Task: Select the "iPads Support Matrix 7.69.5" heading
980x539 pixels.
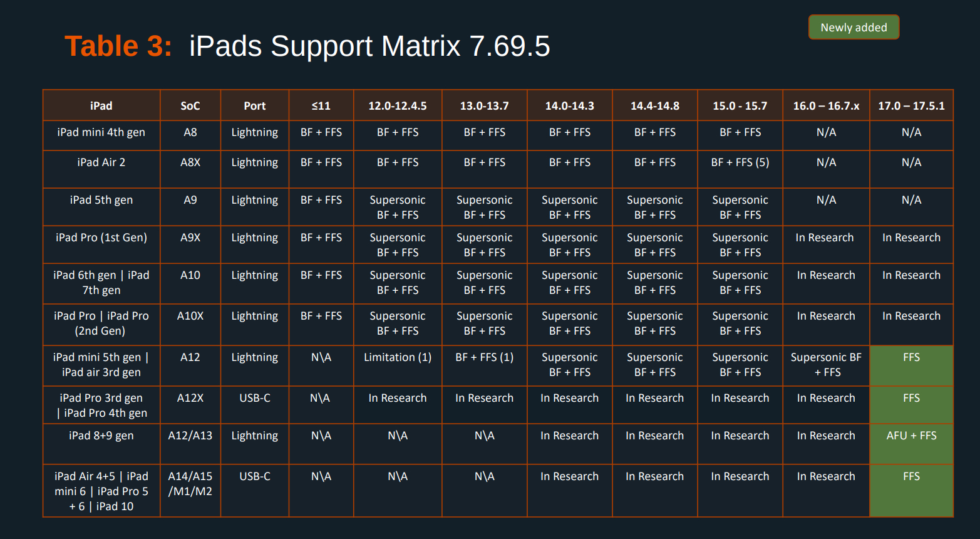Action: click(369, 46)
